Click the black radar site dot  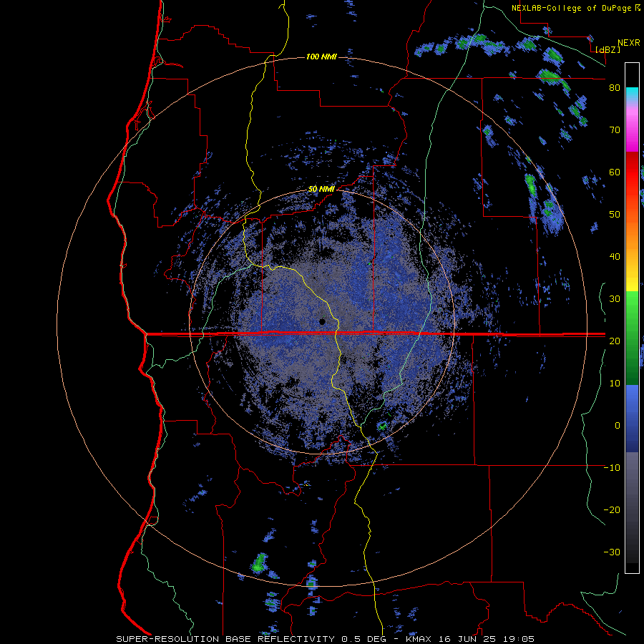coord(322,321)
